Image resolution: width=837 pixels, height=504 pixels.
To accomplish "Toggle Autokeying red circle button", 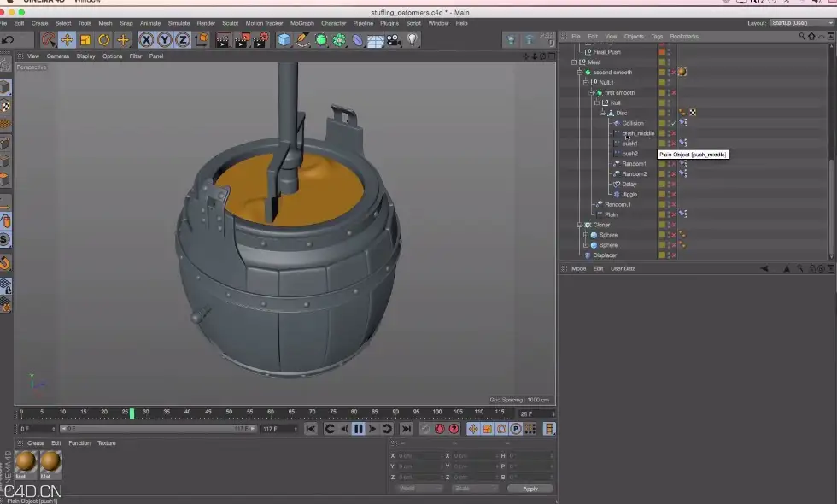I will point(440,429).
